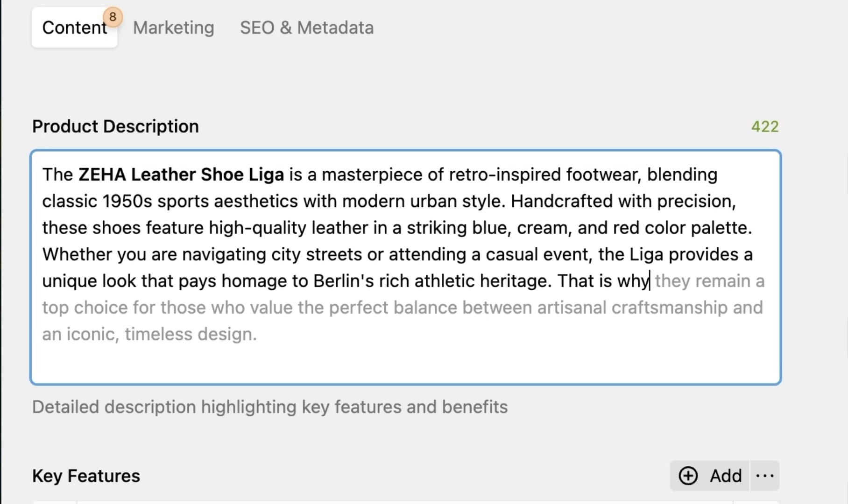Click the bold ZEHA Leather Shoe Liga text
The image size is (848, 504).
[x=181, y=175]
